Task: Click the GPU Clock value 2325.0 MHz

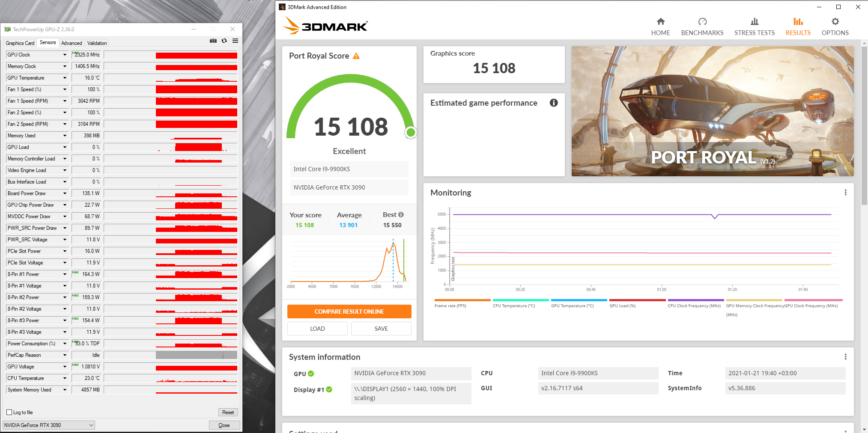Action: 87,55
